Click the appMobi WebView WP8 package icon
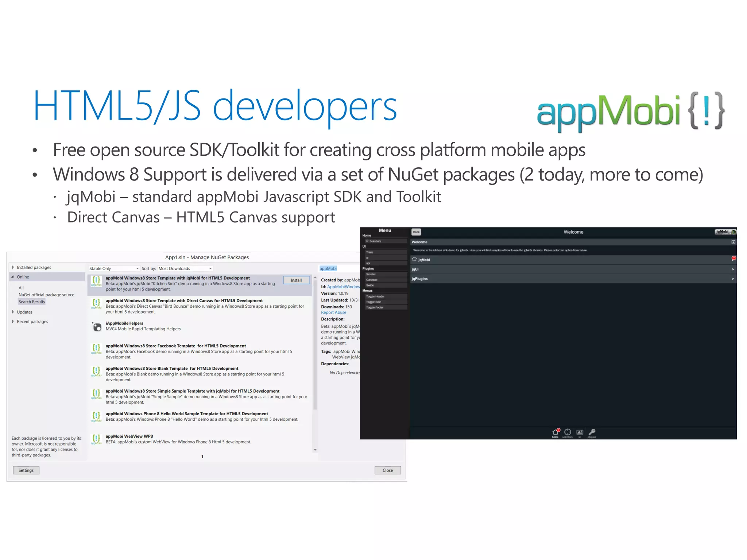 point(96,439)
